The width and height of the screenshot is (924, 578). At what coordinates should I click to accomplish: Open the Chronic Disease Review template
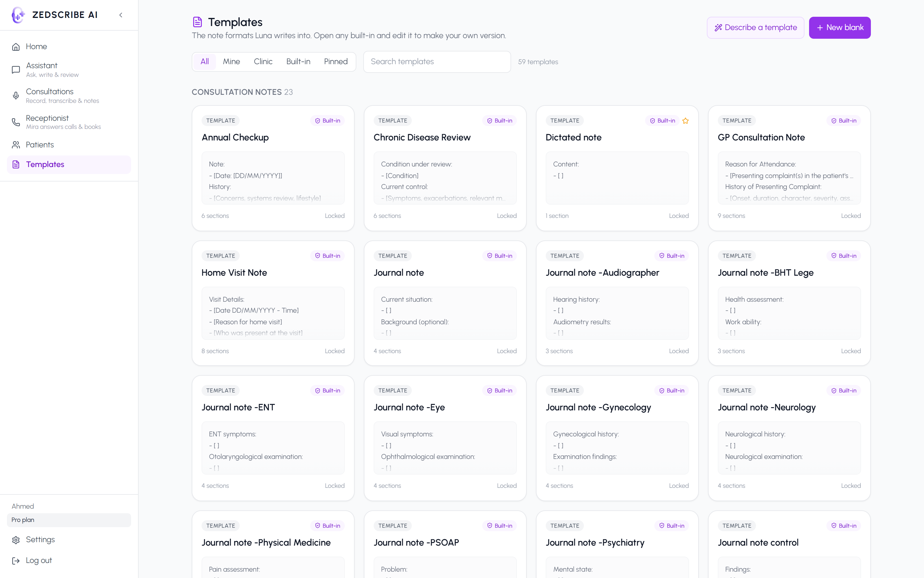pos(445,168)
